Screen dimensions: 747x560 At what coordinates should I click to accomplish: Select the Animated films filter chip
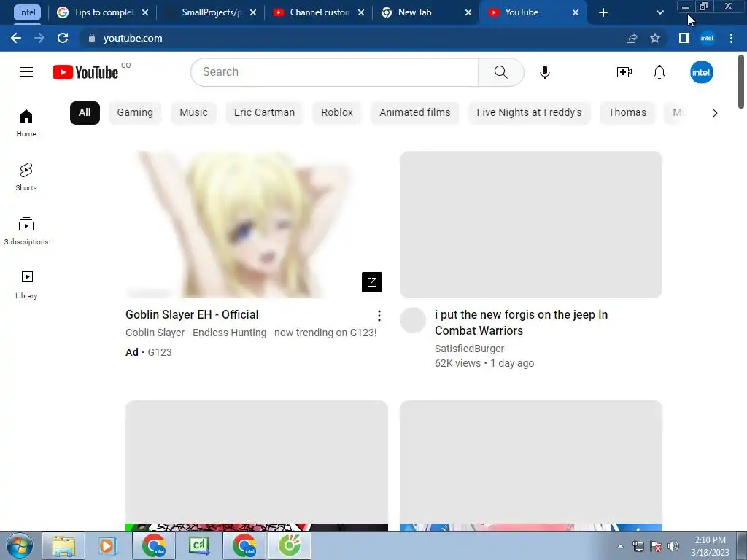point(414,113)
